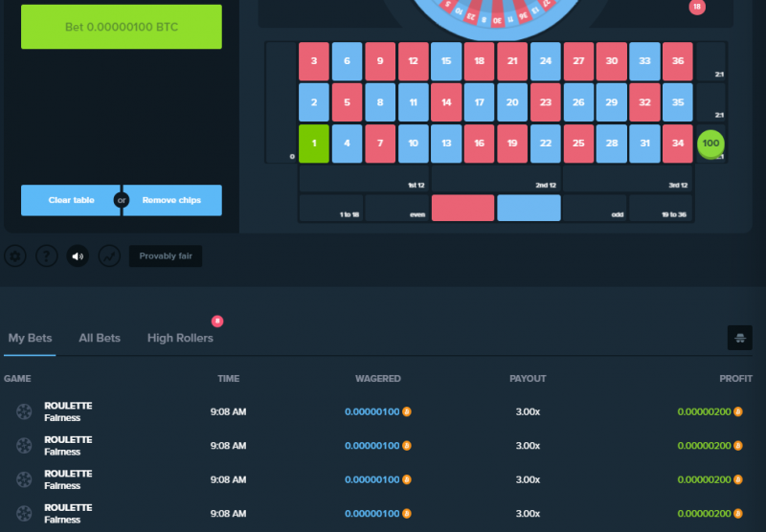Bet on 1 to 18

point(330,208)
